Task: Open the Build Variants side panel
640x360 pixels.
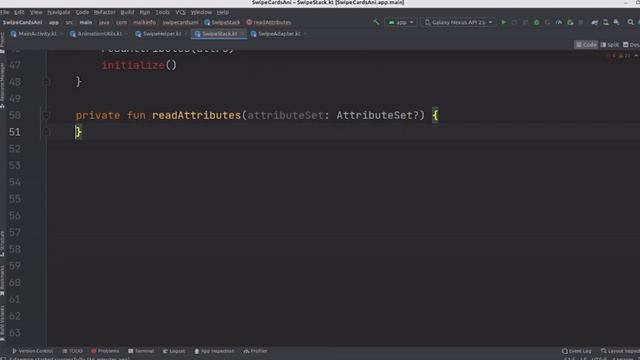Action: [x=2, y=322]
